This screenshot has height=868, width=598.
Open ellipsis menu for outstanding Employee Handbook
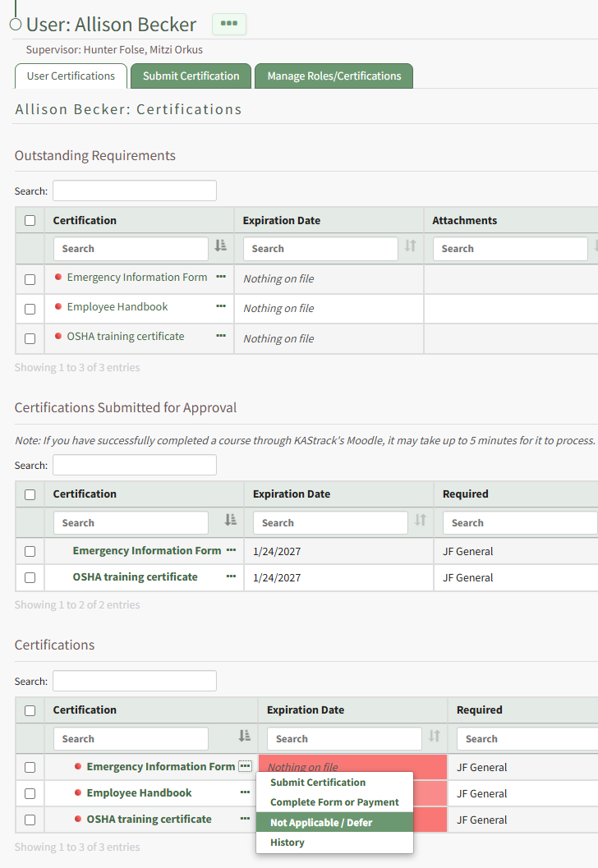pos(220,306)
